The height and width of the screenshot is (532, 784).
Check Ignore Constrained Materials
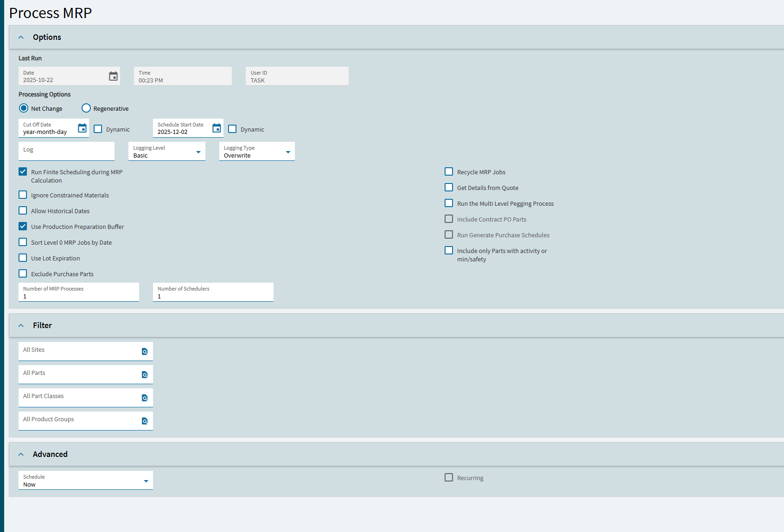pos(23,195)
